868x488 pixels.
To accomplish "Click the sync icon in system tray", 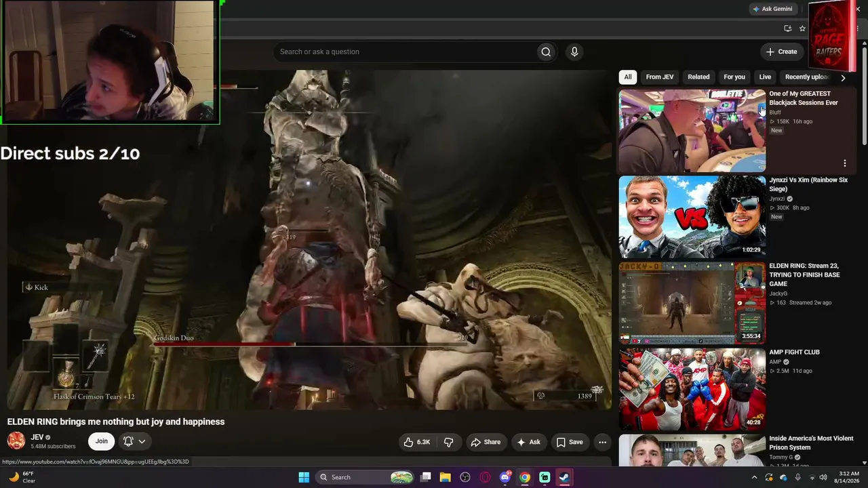I will click(769, 477).
